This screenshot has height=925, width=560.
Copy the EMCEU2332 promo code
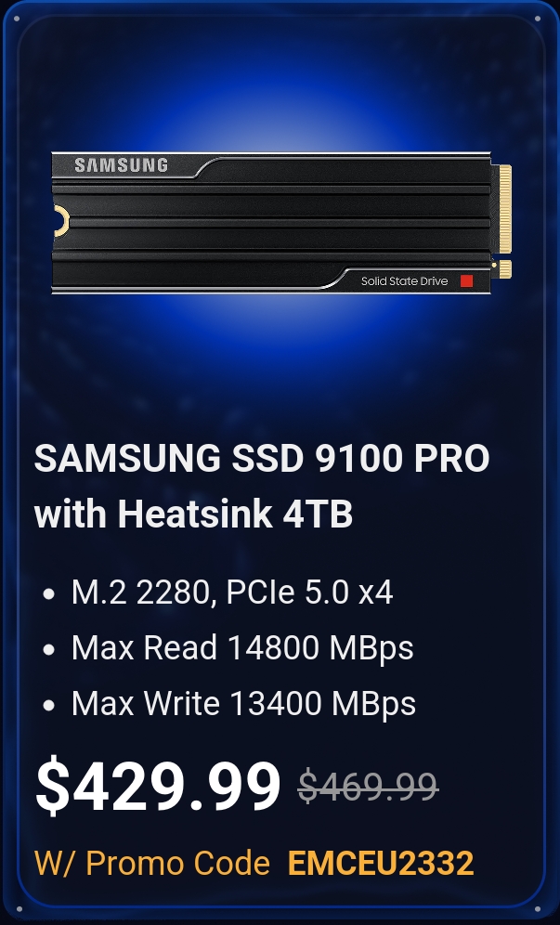pyautogui.click(x=381, y=864)
